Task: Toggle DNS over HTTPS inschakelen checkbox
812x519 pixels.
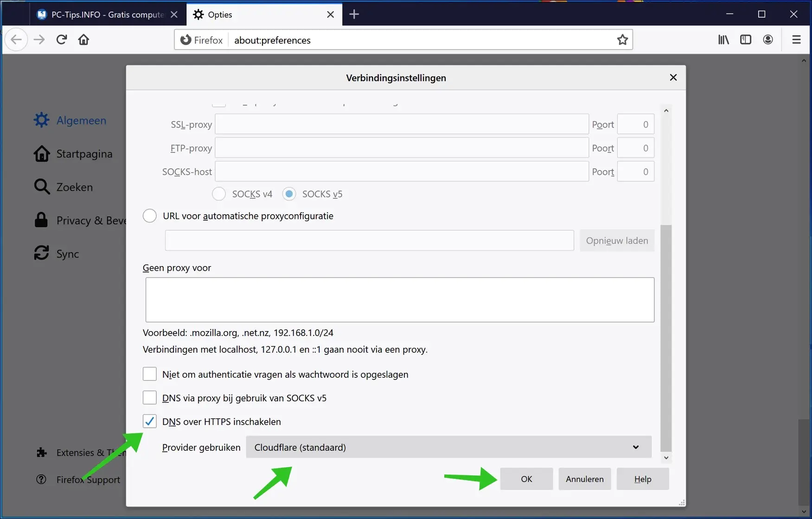Action: (149, 421)
